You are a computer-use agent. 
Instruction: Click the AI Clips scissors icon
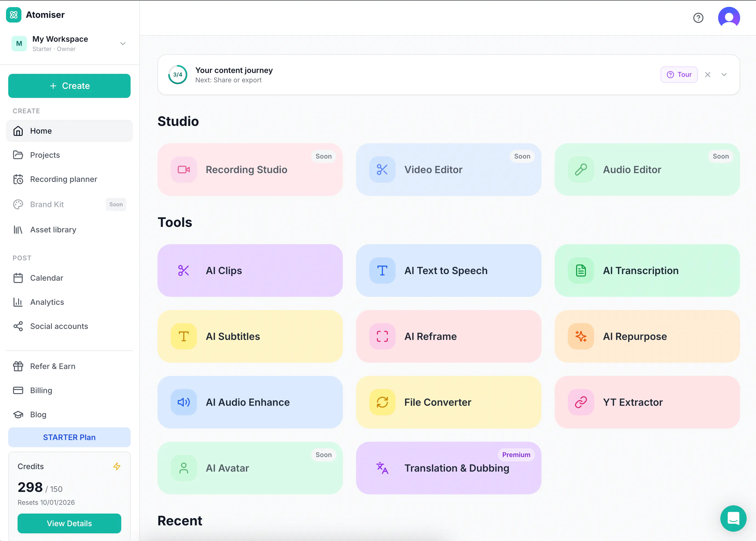184,270
